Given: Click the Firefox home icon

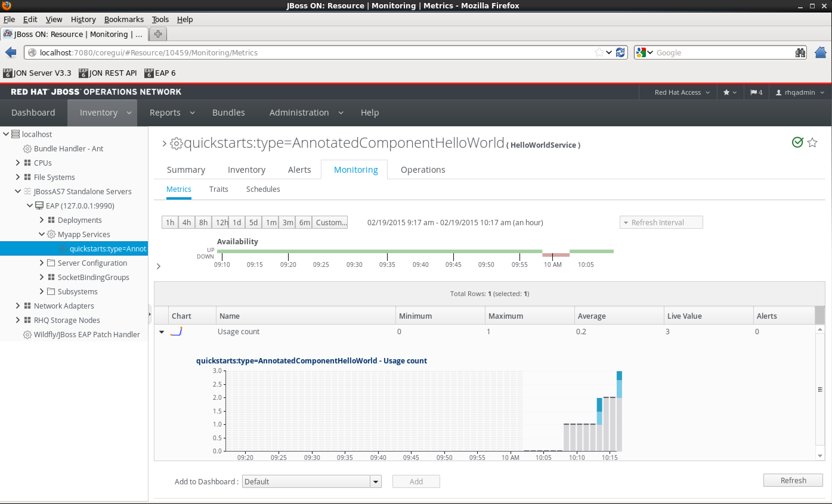Looking at the screenshot, I should click(820, 53).
